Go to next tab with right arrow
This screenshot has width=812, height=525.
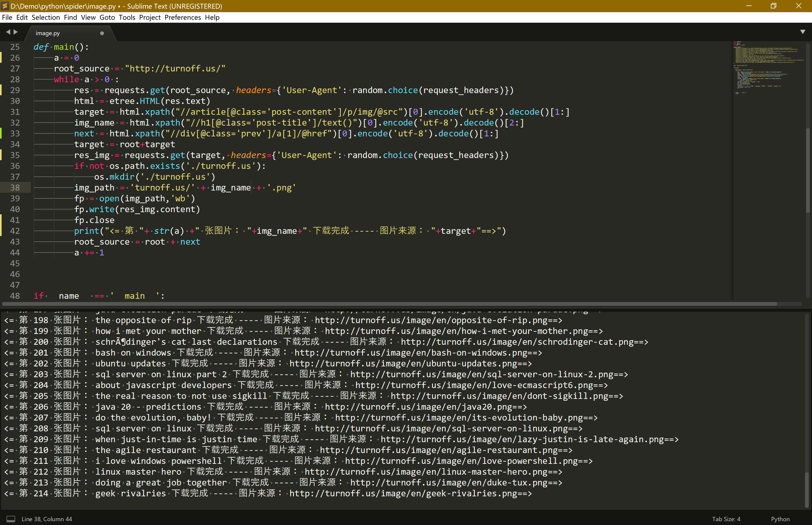click(x=16, y=32)
